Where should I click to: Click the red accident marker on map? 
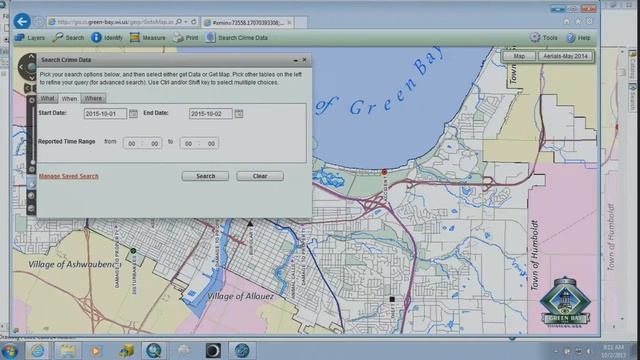[x=384, y=172]
